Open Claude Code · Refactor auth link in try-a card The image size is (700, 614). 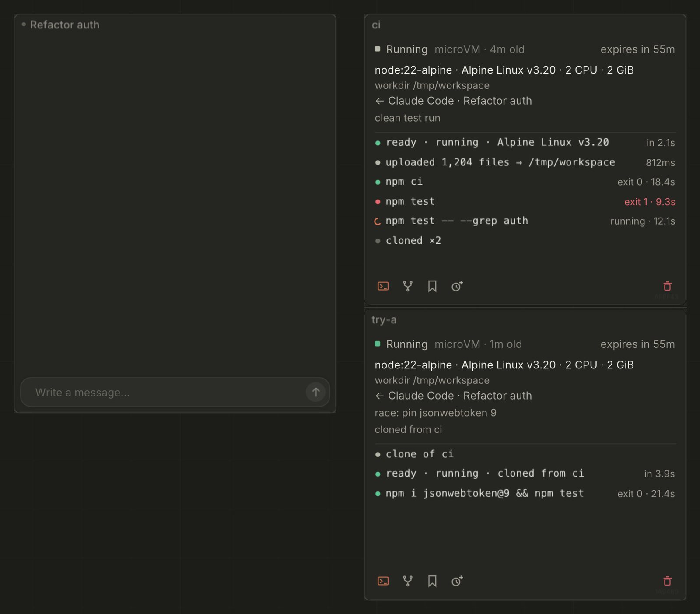[x=453, y=396]
